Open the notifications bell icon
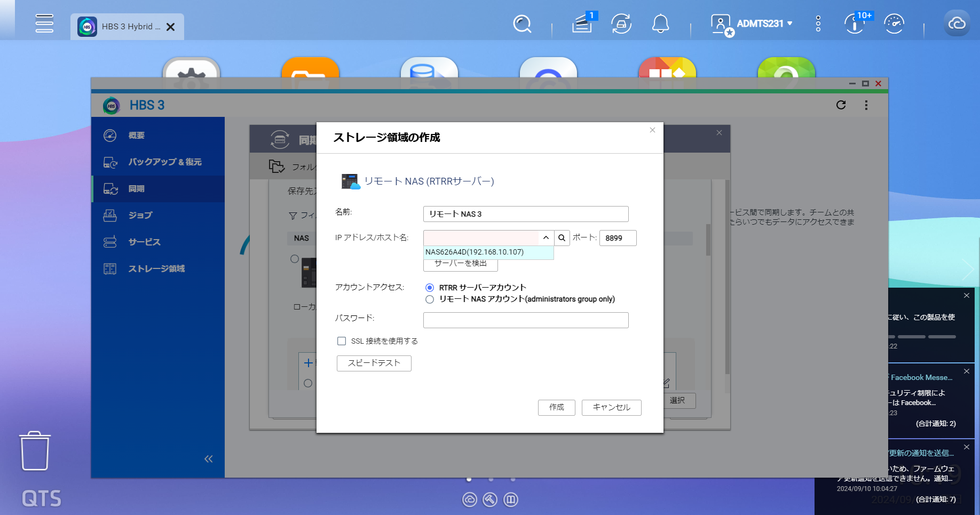The height and width of the screenshot is (515, 980). point(661,24)
